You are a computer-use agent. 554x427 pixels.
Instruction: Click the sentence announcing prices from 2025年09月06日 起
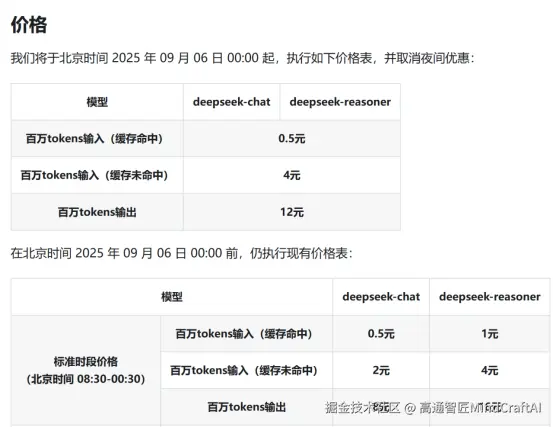242,58
